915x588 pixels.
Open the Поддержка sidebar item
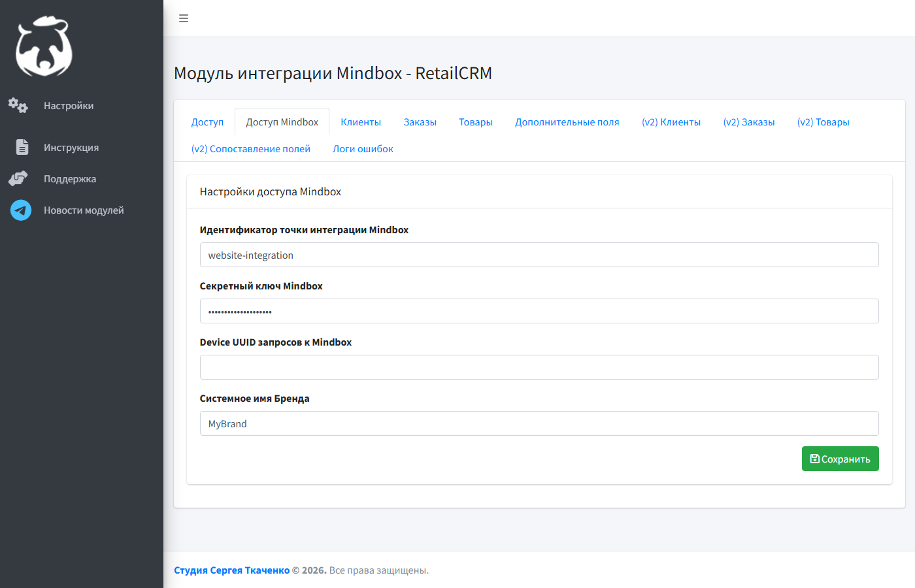tap(82, 179)
